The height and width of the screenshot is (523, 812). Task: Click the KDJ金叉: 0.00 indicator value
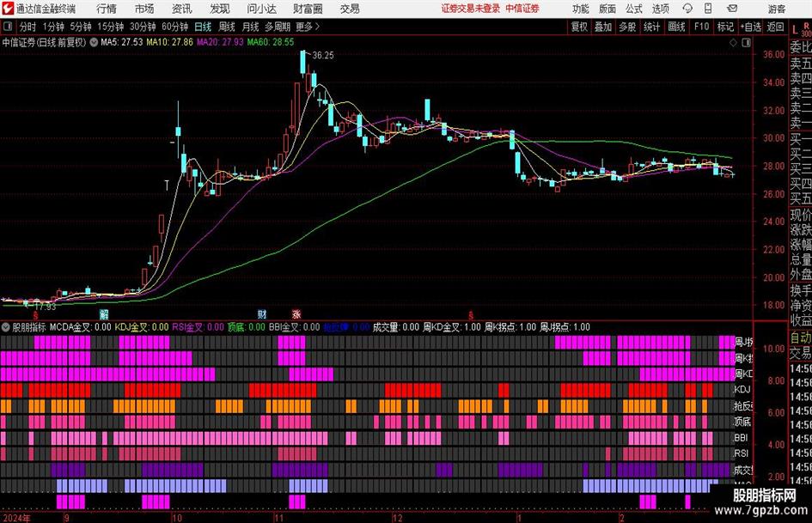coord(142,327)
